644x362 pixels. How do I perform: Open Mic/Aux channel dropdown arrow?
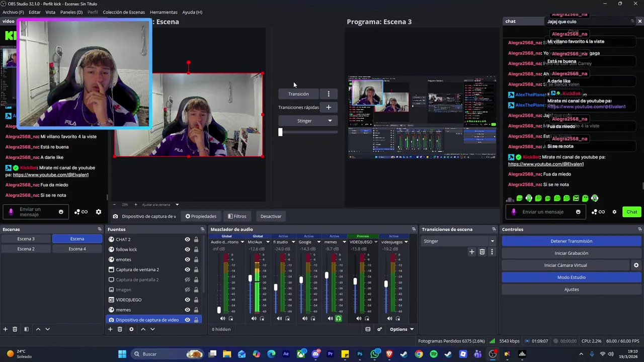[x=268, y=242]
